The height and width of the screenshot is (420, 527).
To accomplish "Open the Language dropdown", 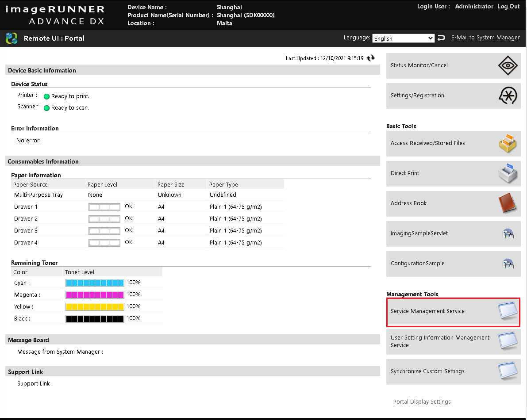I will click(x=403, y=38).
